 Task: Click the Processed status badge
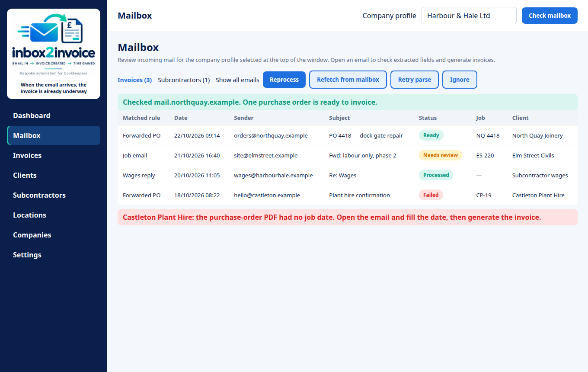coord(436,175)
